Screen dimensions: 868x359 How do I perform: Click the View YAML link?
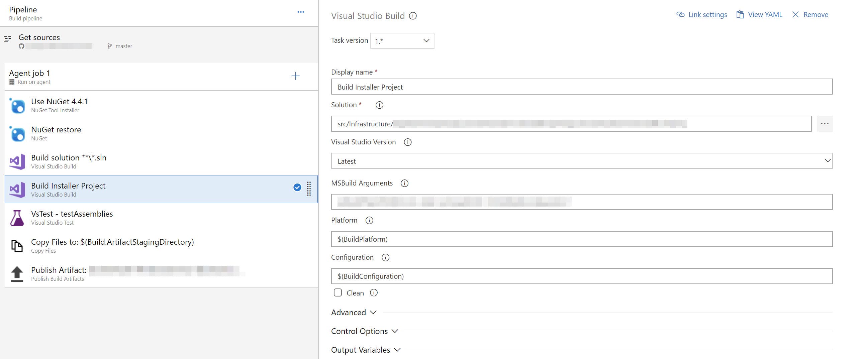759,14
